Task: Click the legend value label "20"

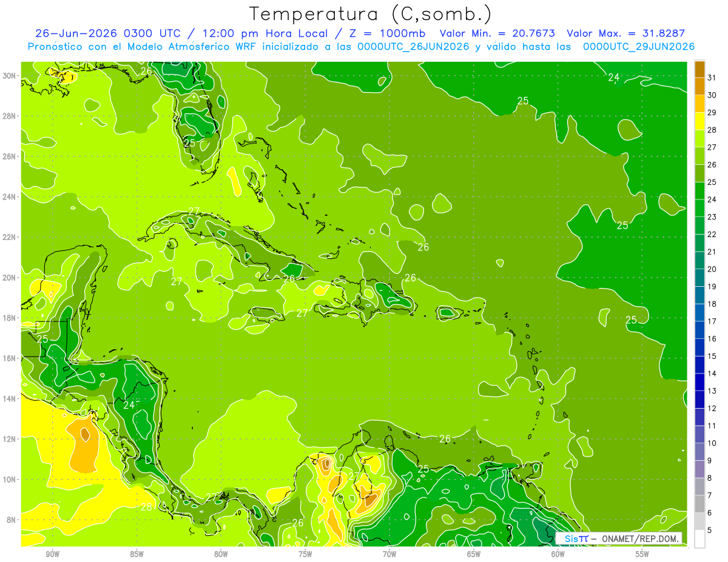Action: click(712, 269)
